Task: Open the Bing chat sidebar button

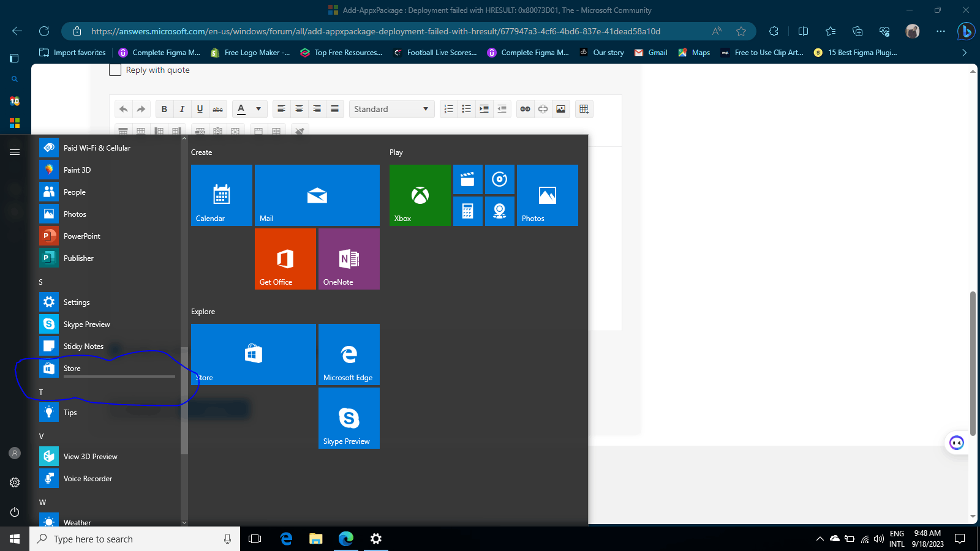Action: click(x=965, y=31)
